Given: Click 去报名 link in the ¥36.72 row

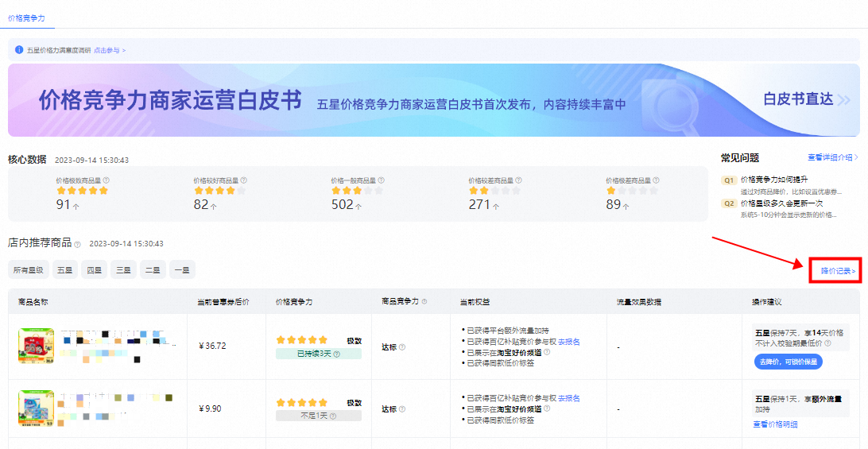Looking at the screenshot, I should [568, 341].
